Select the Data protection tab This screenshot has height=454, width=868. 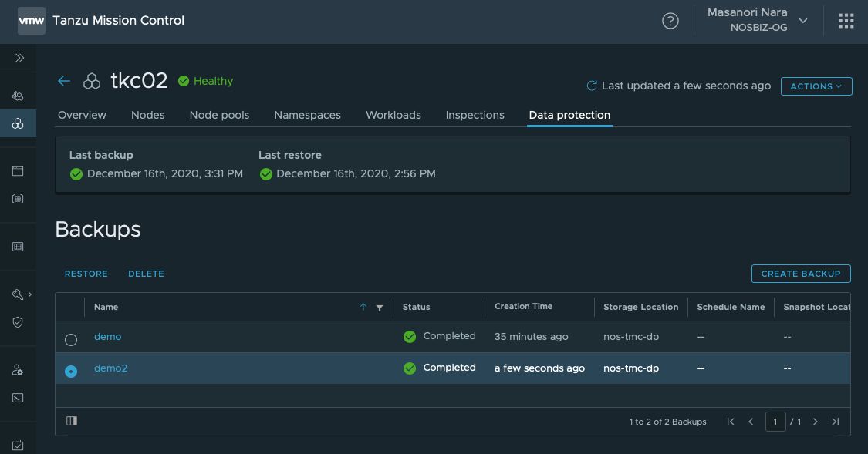pyautogui.click(x=569, y=115)
